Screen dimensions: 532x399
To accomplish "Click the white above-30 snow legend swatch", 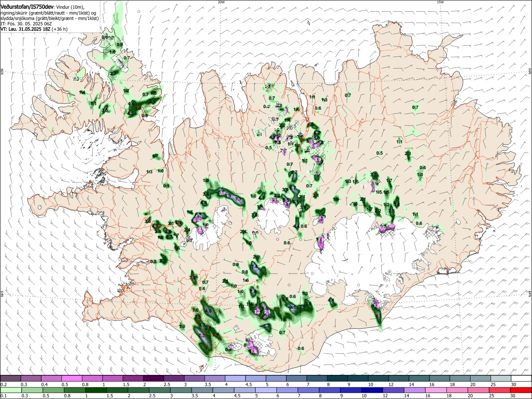I will [x=520, y=378].
